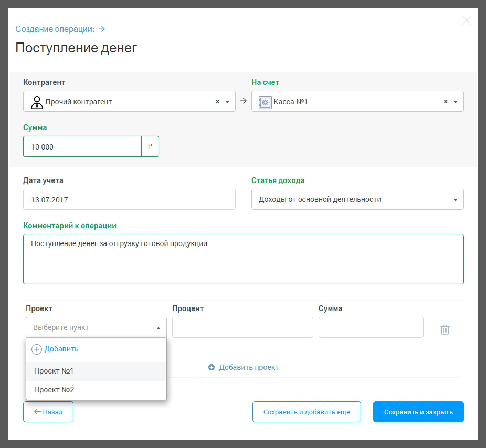Viewport: 486px width, 448px height.
Task: Go back using the Назад button
Action: coord(48,412)
